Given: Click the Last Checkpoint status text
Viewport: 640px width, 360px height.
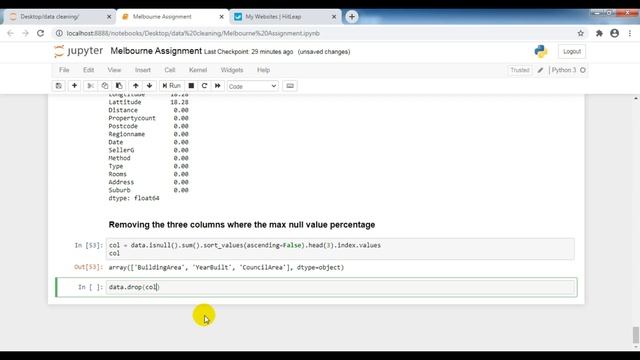Looking at the screenshot, I should coord(249,52).
